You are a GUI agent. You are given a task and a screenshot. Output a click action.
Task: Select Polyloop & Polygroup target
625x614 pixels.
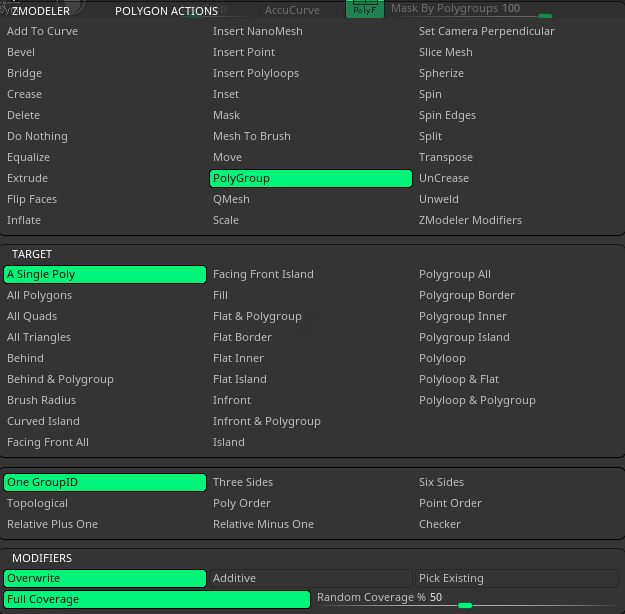point(477,400)
